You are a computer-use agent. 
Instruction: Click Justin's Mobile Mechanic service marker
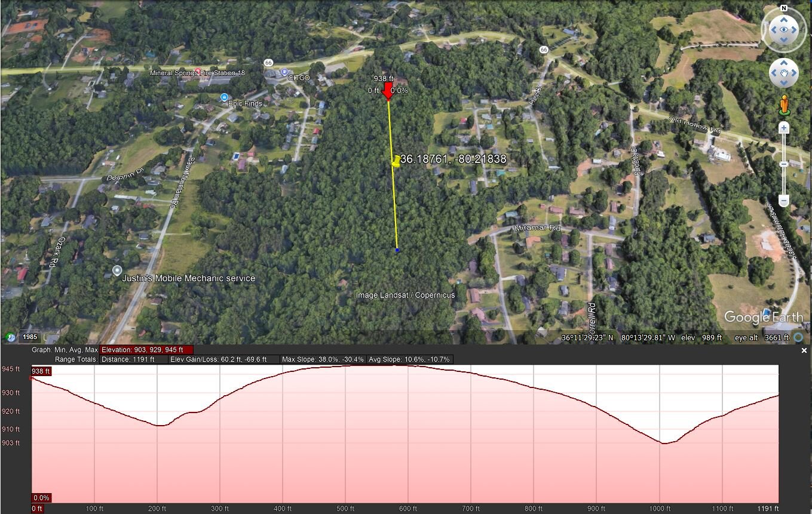[117, 271]
